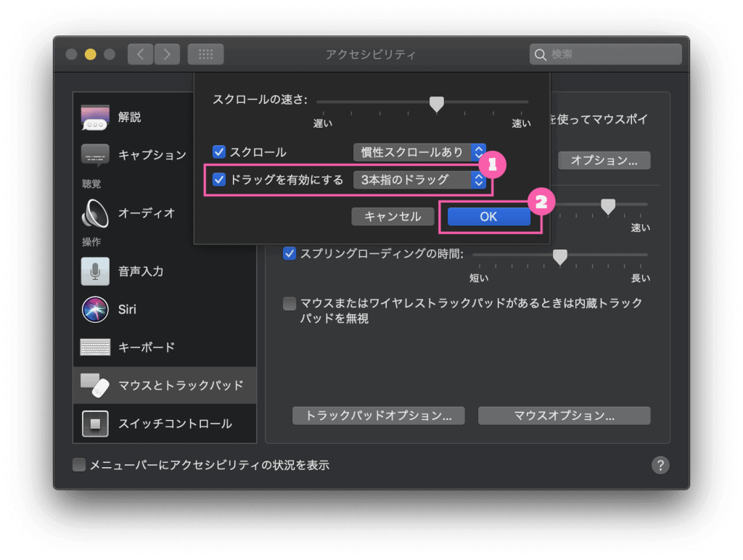Select 解説 in the sidebar
Screen dimensions: 743x560
(129, 117)
